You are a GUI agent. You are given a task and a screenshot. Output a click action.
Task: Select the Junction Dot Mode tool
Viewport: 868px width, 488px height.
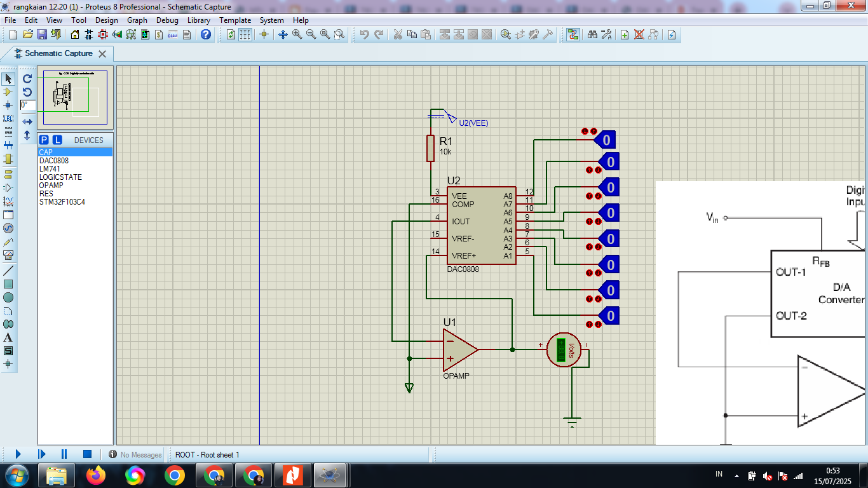[8, 105]
